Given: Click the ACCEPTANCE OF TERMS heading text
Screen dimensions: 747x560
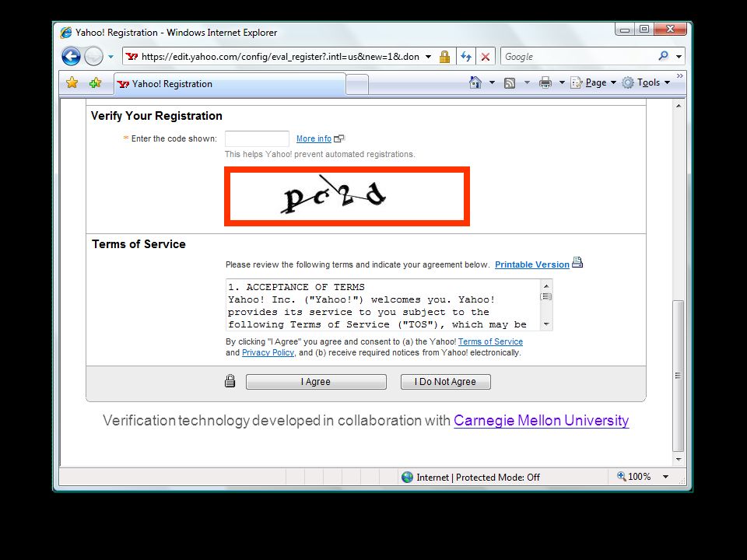Looking at the screenshot, I should [305, 287].
